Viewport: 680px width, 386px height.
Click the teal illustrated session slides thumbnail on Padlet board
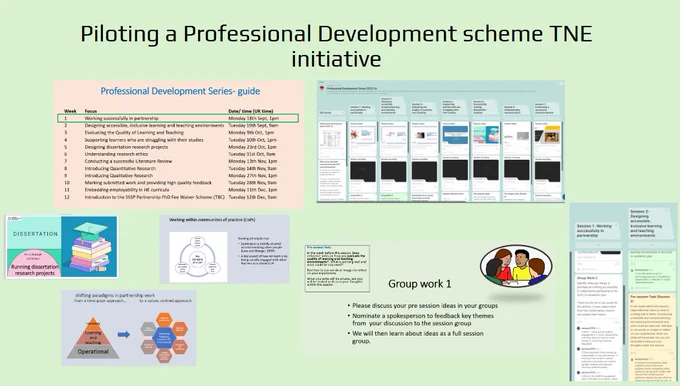[x=486, y=135]
